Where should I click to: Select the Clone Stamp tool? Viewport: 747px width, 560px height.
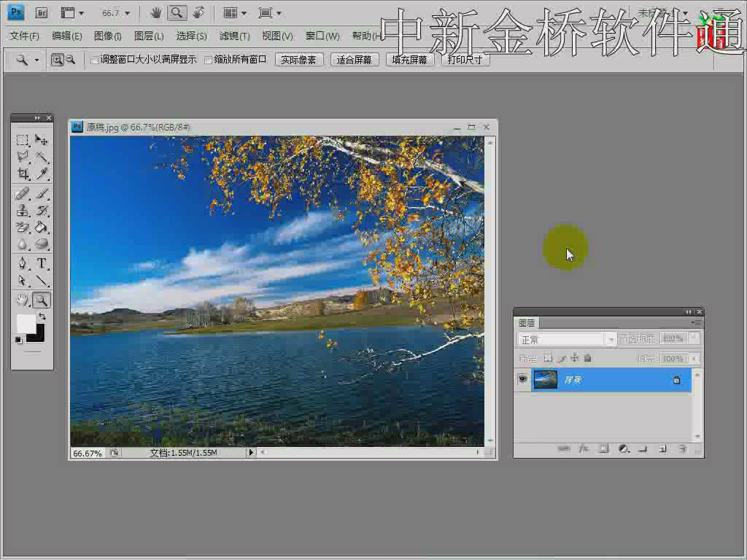pos(23,210)
